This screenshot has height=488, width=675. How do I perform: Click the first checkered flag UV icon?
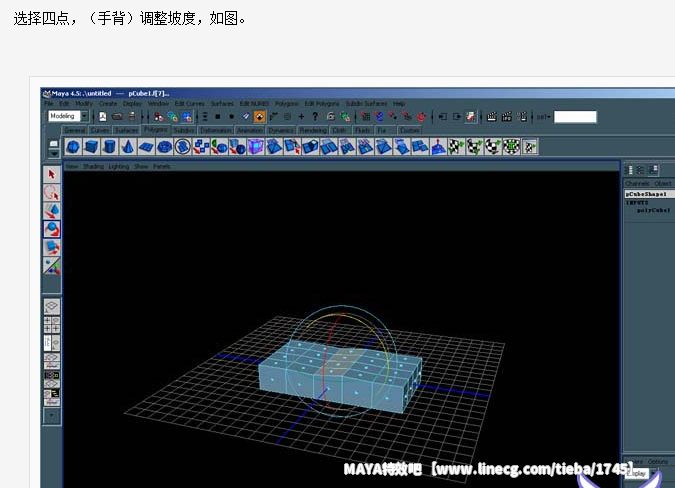click(456, 147)
